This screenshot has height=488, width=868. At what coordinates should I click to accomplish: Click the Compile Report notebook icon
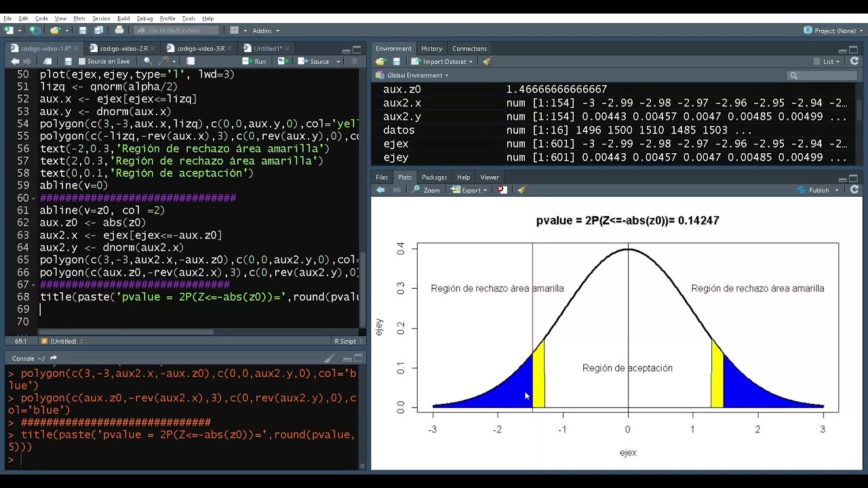point(191,62)
